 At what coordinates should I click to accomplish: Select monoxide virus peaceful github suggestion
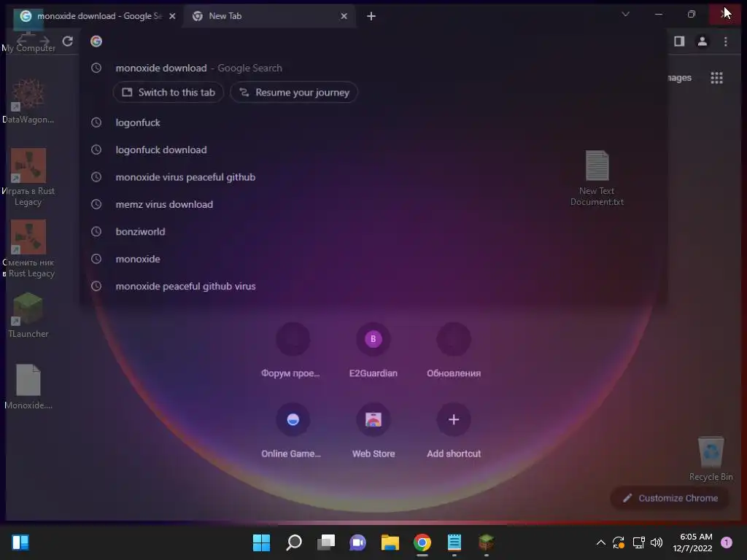(x=373, y=177)
